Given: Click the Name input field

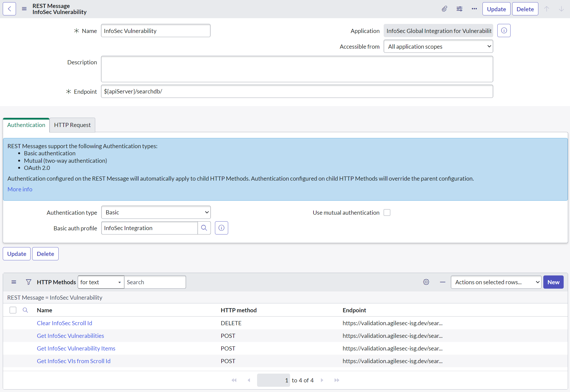Looking at the screenshot, I should tap(156, 31).
